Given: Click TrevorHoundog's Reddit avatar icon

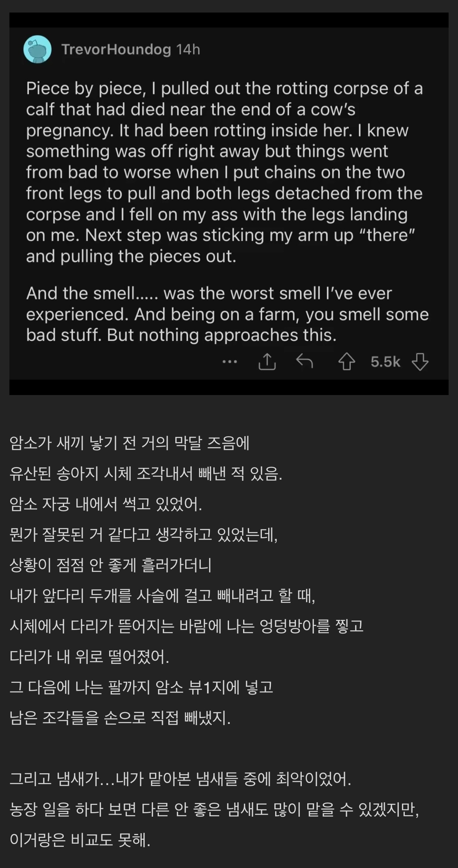Looking at the screenshot, I should click(x=38, y=49).
